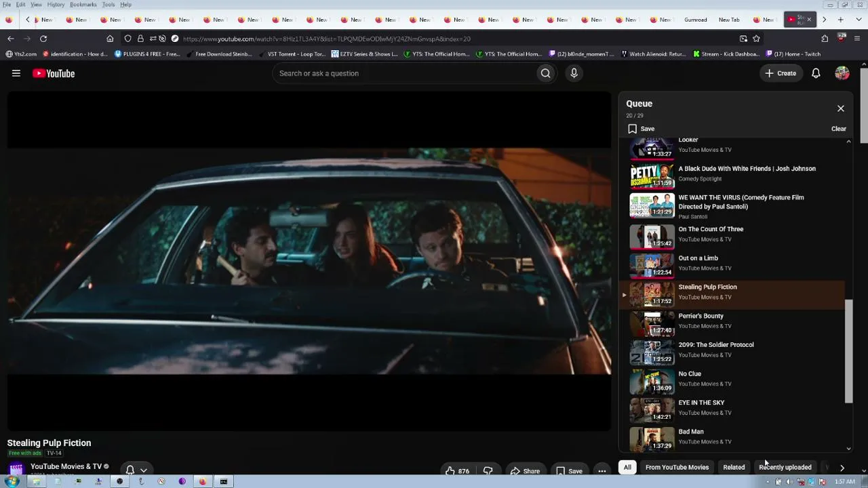868x488 pixels.
Task: Open the browser Tools menu
Action: [108, 5]
